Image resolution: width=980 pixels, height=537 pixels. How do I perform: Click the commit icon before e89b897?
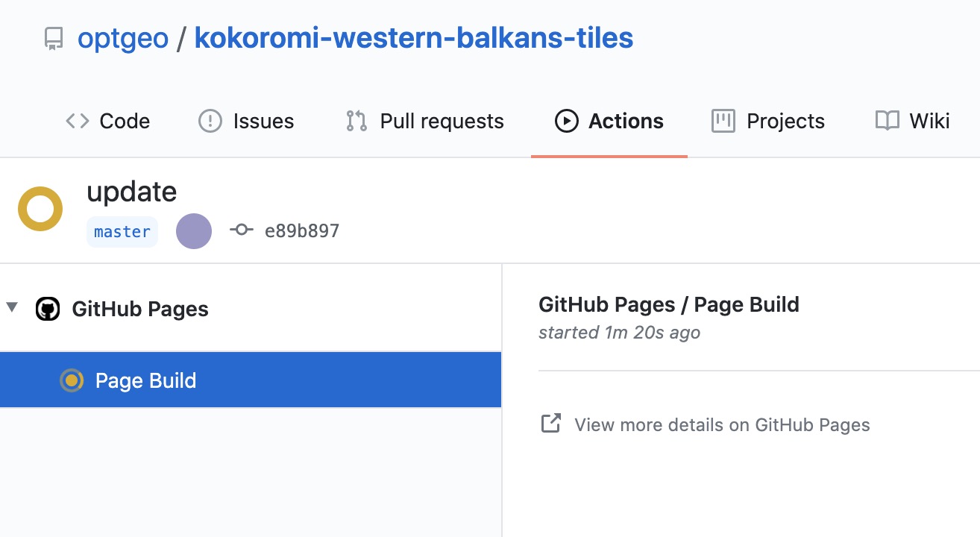pos(242,230)
